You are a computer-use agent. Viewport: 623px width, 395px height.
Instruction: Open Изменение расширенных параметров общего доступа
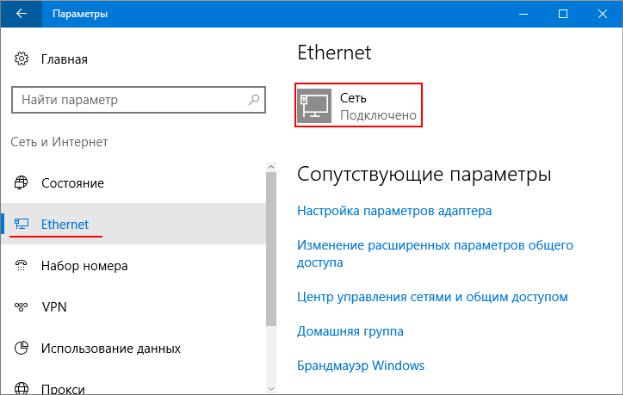click(x=435, y=254)
